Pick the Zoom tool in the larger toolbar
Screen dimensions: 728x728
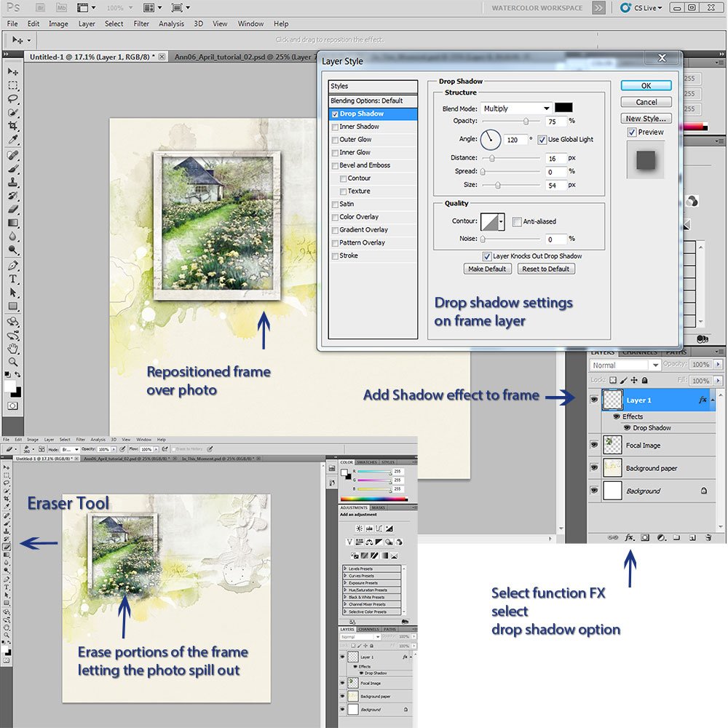point(12,362)
